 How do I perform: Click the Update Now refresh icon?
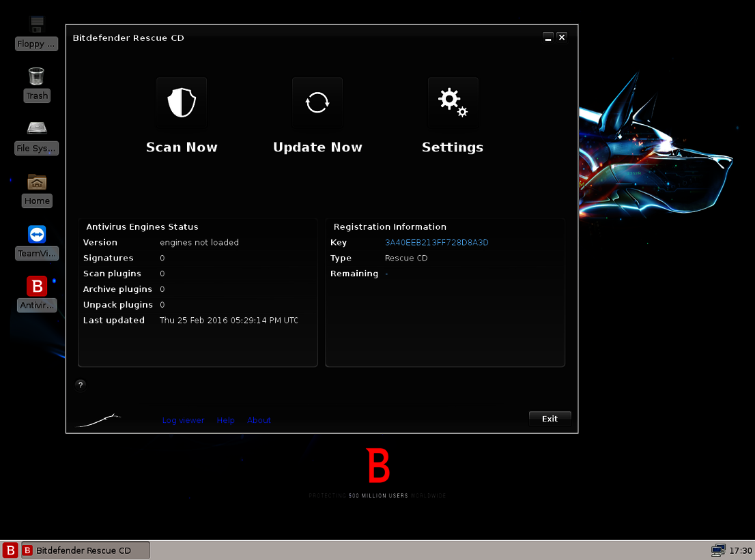[x=317, y=102]
